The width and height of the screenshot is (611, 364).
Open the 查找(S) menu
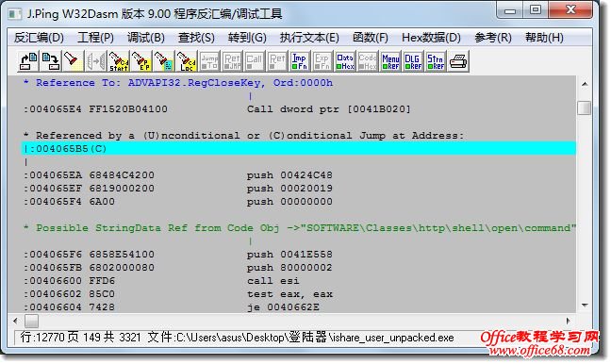[196, 38]
